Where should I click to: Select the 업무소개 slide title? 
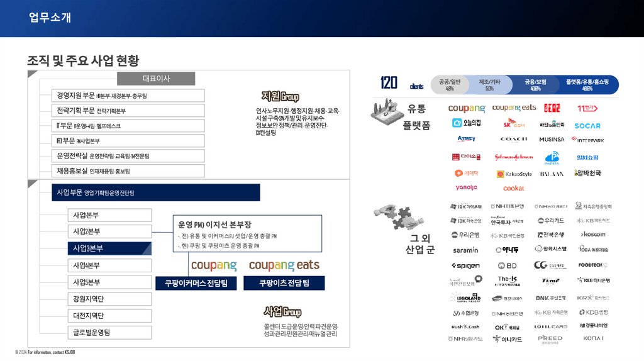(50, 17)
